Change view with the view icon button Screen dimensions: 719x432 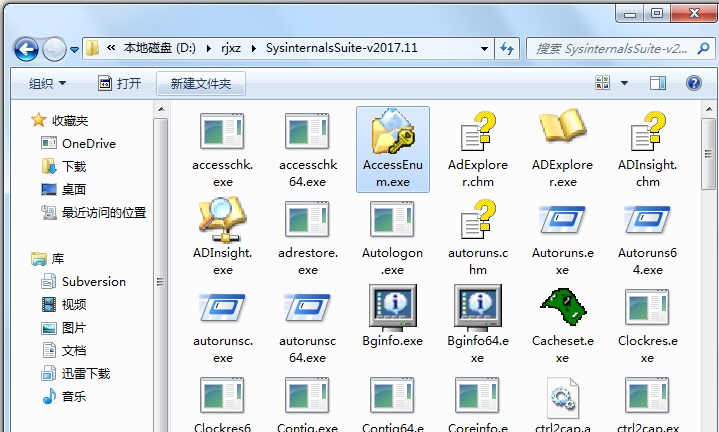pos(603,83)
